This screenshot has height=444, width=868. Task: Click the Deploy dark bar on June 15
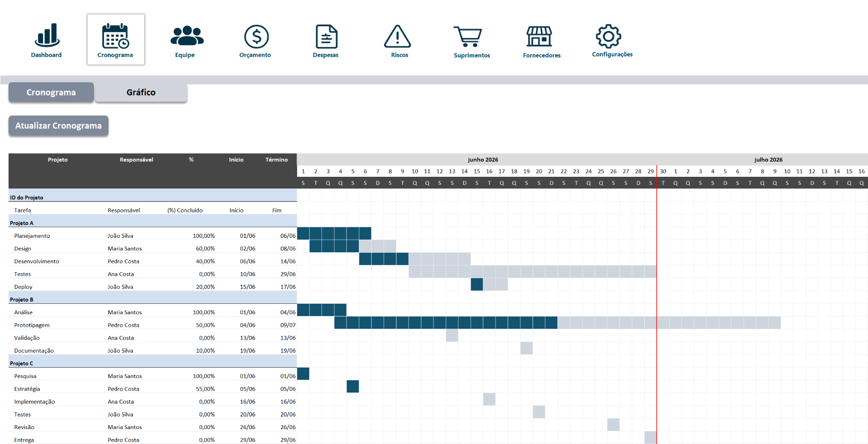477,284
